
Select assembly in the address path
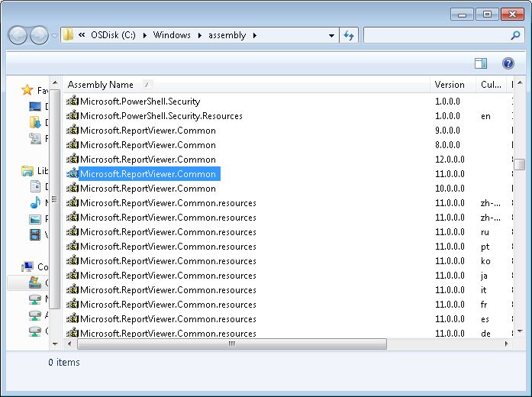tap(227, 35)
